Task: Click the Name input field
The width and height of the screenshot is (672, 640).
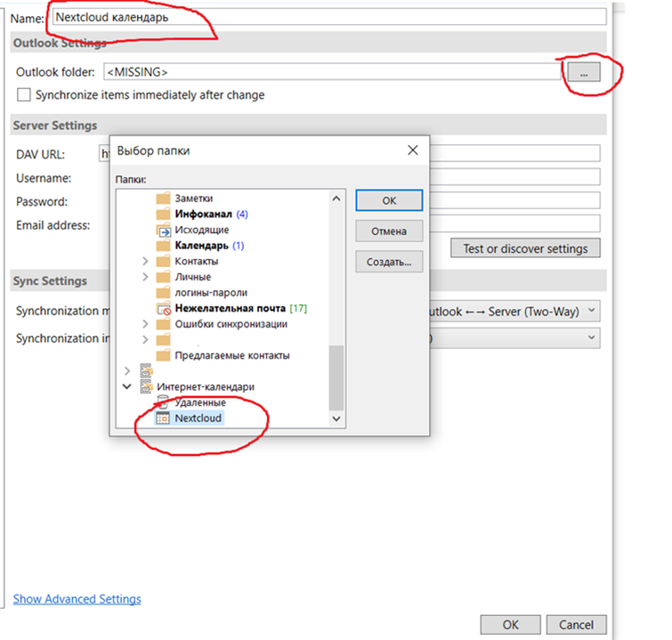Action: point(326,16)
